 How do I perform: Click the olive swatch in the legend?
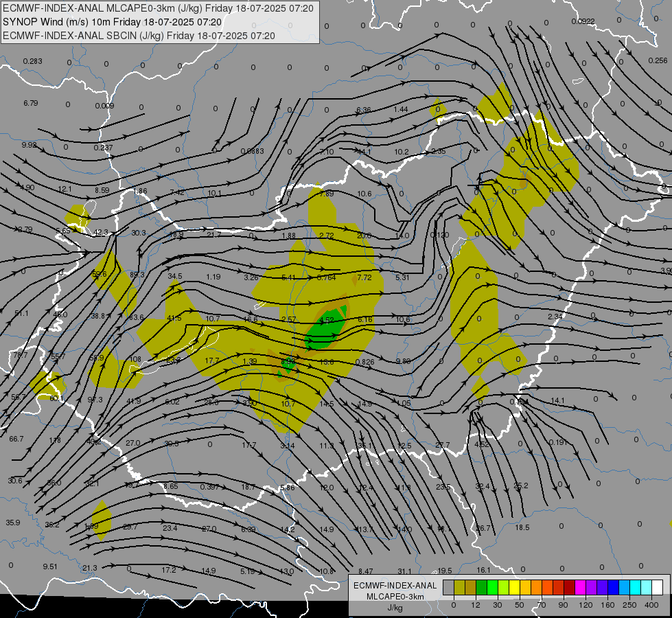(x=459, y=587)
